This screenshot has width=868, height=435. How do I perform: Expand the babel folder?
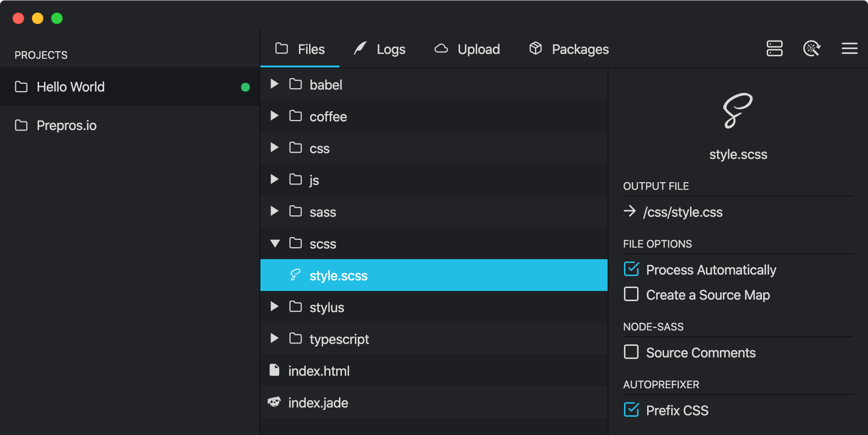click(274, 84)
